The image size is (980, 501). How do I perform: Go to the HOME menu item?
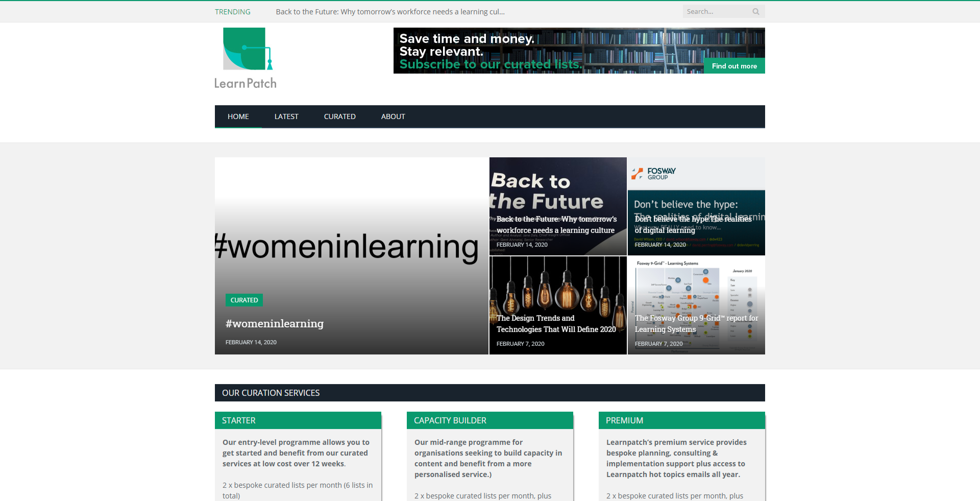point(238,116)
